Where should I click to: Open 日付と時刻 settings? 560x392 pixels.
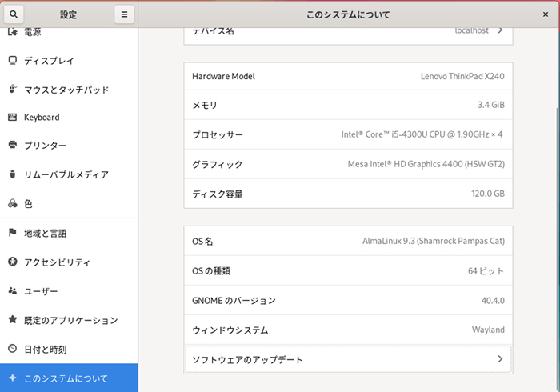45,350
